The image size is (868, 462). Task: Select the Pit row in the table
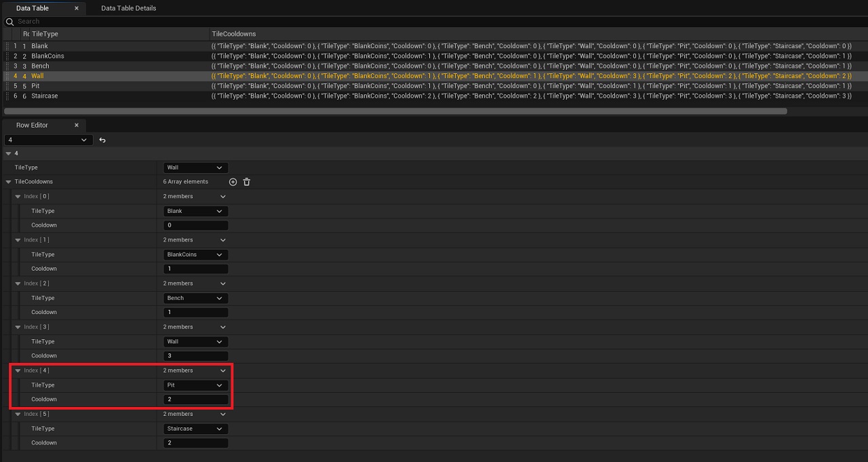[x=35, y=86]
